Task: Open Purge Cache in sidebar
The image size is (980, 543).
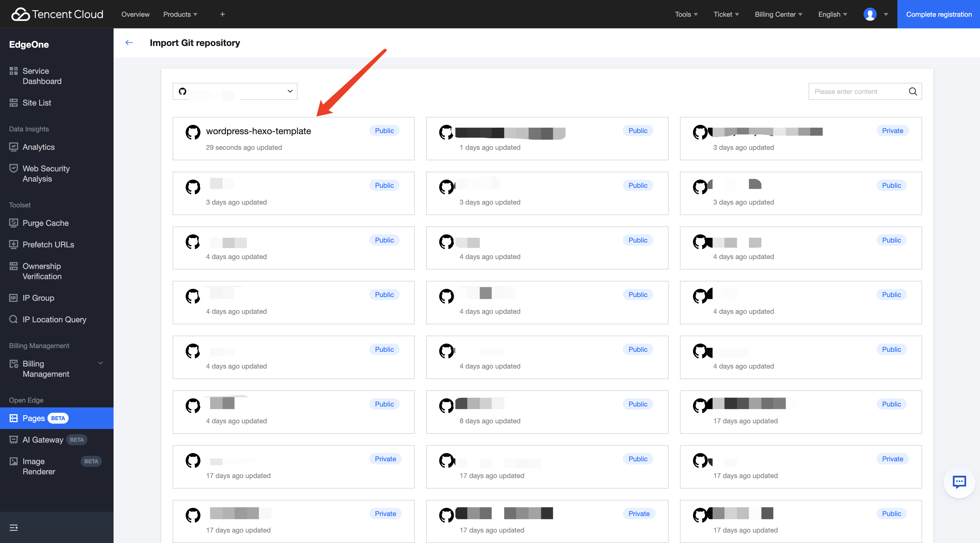Action: 45,223
